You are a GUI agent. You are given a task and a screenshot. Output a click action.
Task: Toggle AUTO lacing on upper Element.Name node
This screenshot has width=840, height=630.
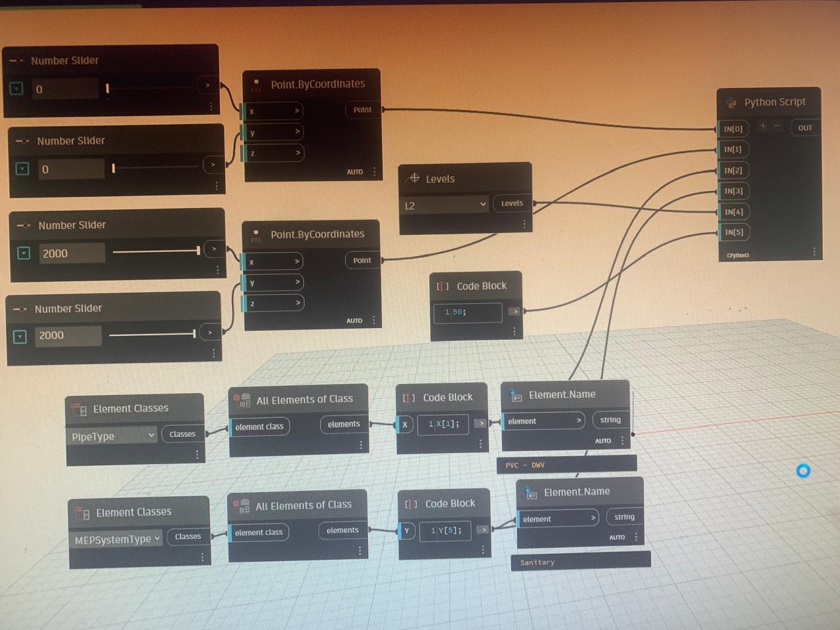tap(603, 440)
